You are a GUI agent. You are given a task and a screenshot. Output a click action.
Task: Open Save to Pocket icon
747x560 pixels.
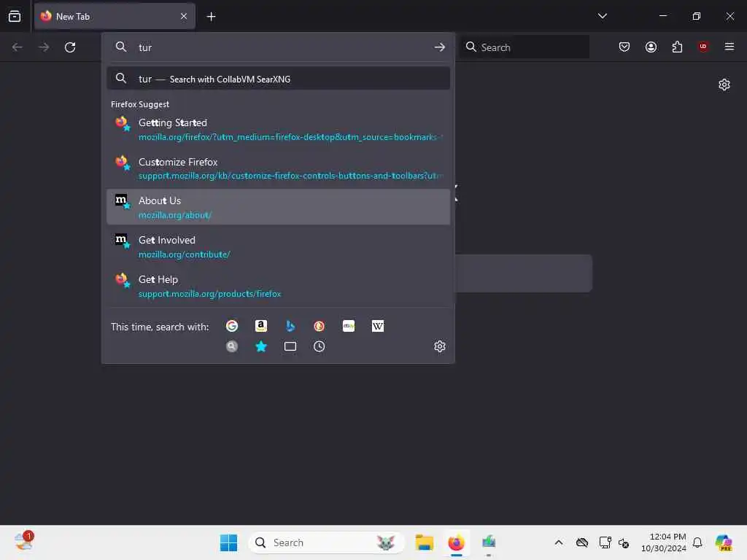(624, 47)
